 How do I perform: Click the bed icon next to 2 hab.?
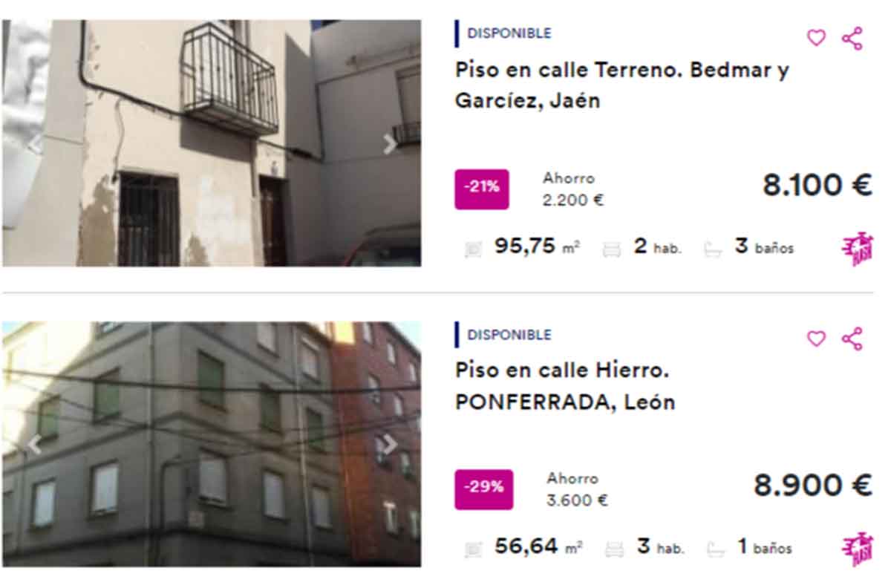(612, 249)
